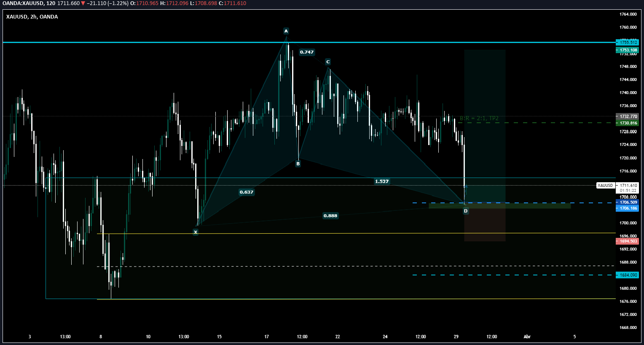Image resolution: width=644 pixels, height=345 pixels.
Task: Click the red 1694.503 stop price label
Action: [628, 241]
